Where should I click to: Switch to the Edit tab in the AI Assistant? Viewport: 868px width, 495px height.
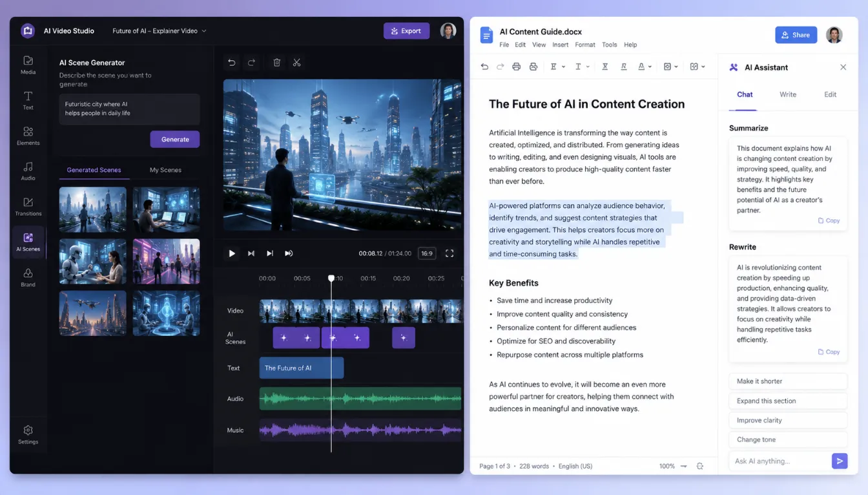[830, 94]
